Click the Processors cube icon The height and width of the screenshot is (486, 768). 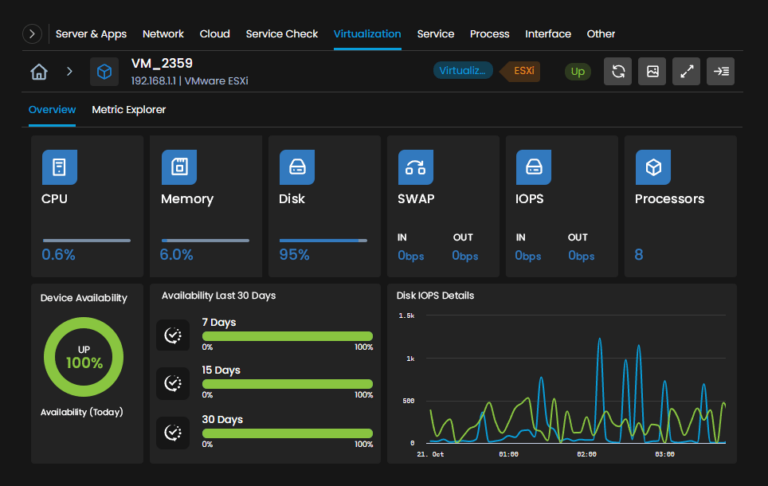[x=653, y=167]
